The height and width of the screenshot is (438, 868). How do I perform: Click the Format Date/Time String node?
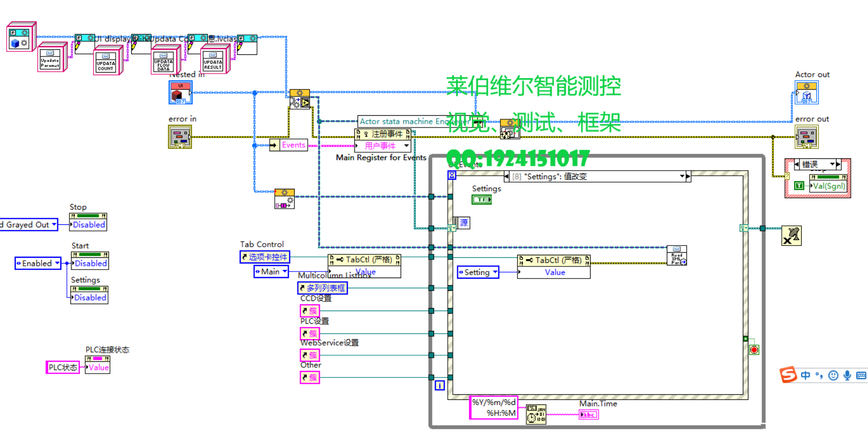[536, 414]
